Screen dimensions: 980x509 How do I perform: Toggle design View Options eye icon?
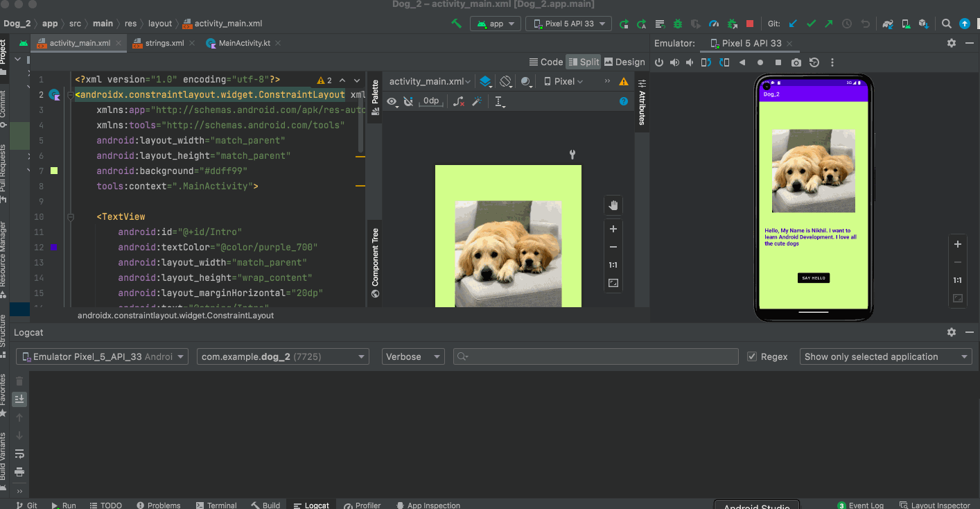pyautogui.click(x=392, y=101)
